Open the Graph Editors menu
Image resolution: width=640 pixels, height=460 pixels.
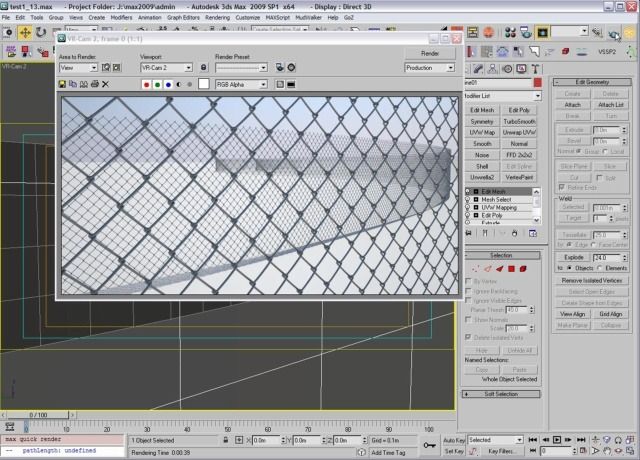pyautogui.click(x=183, y=18)
